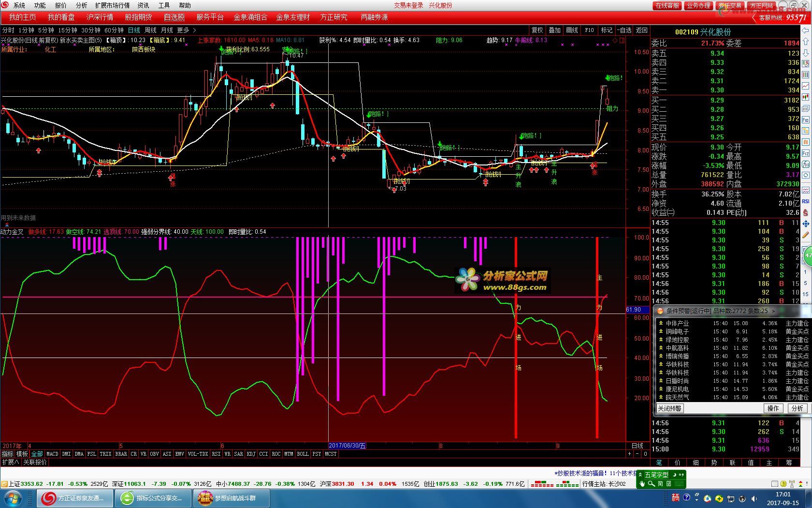
Task: Open the 复权 adjustment dropdown
Action: click(537, 30)
